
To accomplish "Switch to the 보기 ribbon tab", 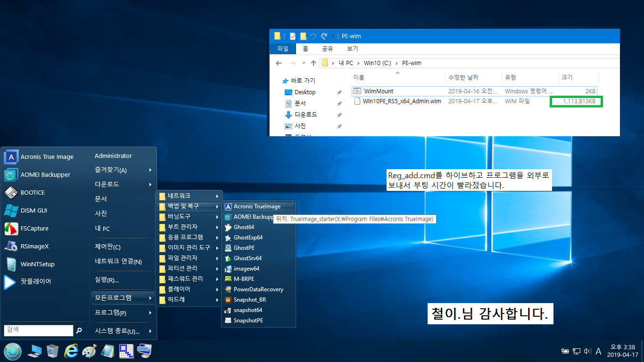I will [352, 49].
